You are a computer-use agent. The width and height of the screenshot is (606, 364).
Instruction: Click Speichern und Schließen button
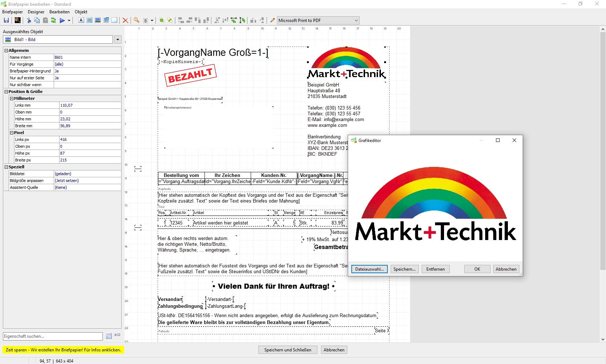click(287, 350)
